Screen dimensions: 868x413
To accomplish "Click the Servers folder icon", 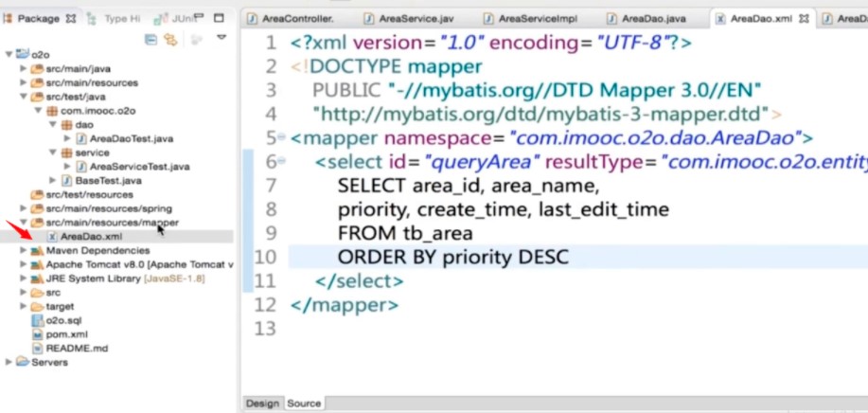I will (x=23, y=363).
